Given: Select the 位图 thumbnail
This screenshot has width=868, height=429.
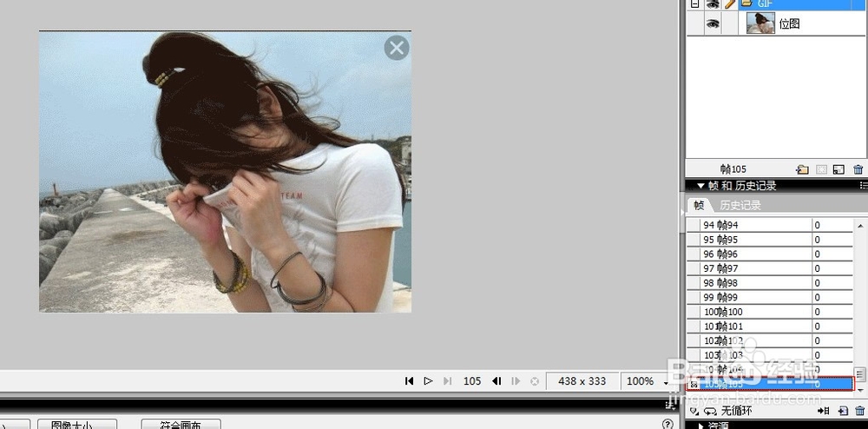Looking at the screenshot, I should [x=760, y=23].
